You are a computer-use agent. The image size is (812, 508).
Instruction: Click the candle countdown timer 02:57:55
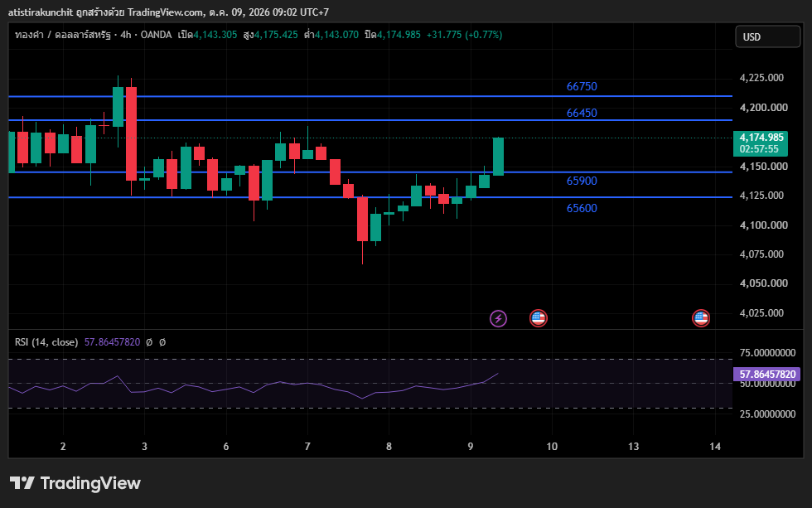[x=759, y=149]
